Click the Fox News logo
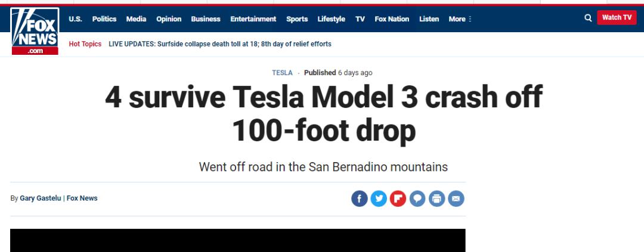Viewport: 644px width, 252px height. (x=35, y=31)
